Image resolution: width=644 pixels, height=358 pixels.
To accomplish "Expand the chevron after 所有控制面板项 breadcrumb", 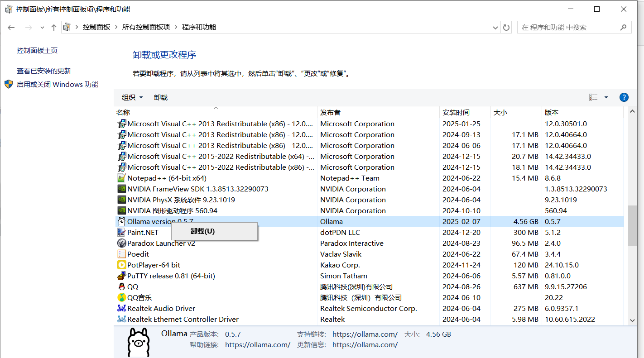I will tap(176, 27).
